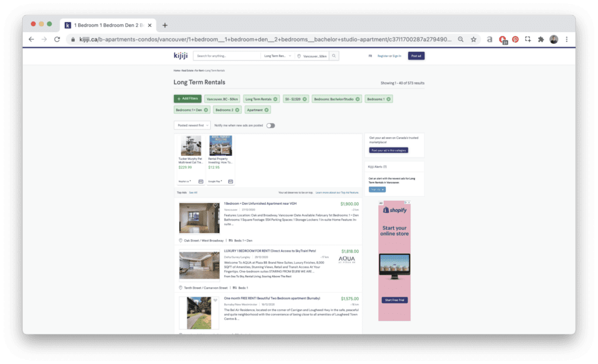The width and height of the screenshot is (598, 364).
Task: Favorite the 1 Bedroom + Den listing
Action: [215, 206]
